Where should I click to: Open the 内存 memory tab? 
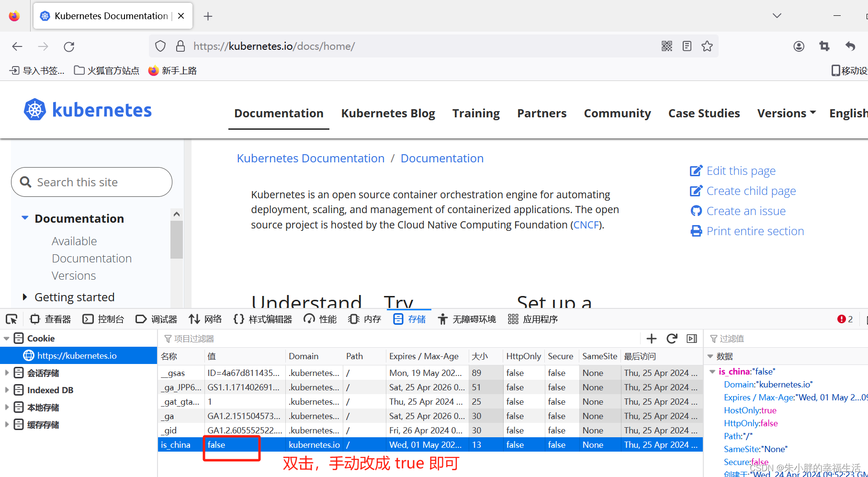364,319
